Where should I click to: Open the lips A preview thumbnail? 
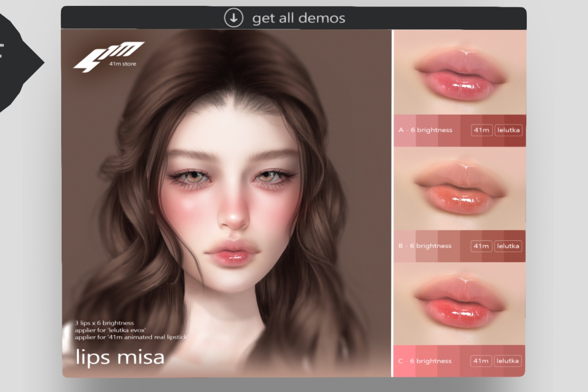coord(460,73)
